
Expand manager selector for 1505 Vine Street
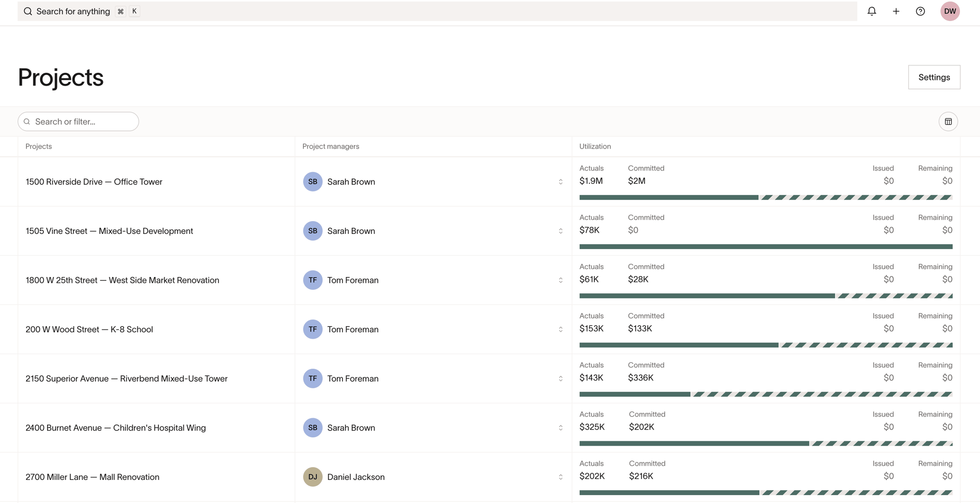[561, 231]
